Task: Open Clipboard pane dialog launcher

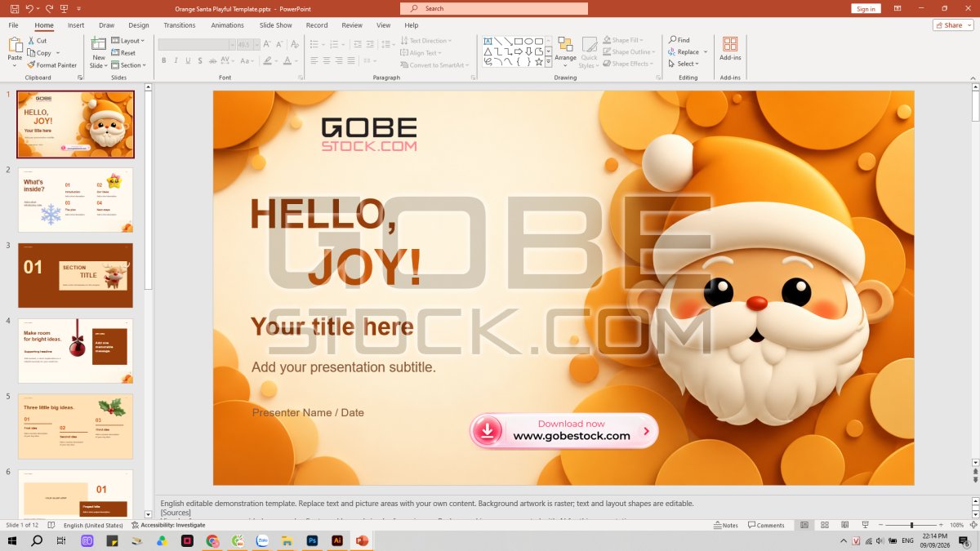Action: (x=80, y=78)
